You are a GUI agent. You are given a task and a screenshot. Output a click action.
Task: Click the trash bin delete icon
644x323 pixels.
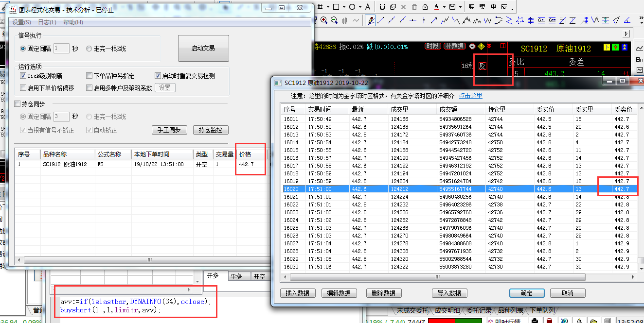point(414,7)
